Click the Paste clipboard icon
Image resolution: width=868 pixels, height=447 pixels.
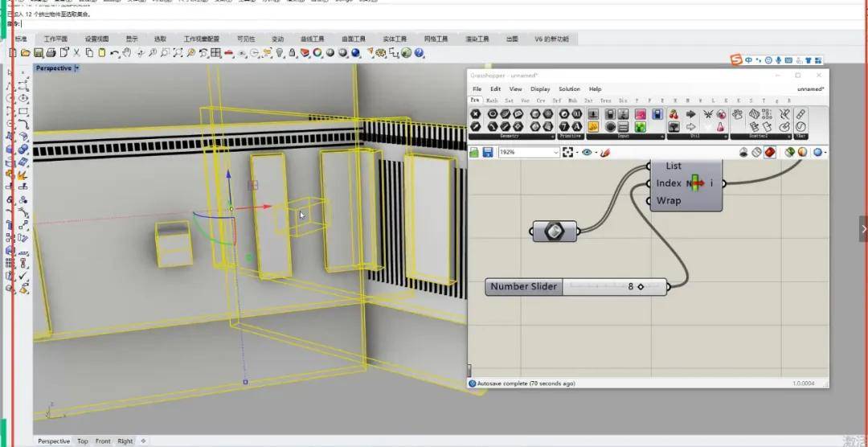[x=101, y=52]
